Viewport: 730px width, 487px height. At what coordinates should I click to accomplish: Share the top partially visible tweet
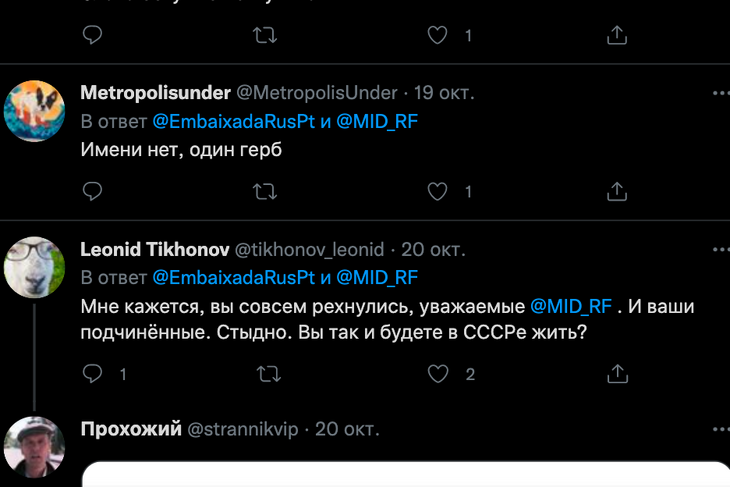tap(617, 35)
